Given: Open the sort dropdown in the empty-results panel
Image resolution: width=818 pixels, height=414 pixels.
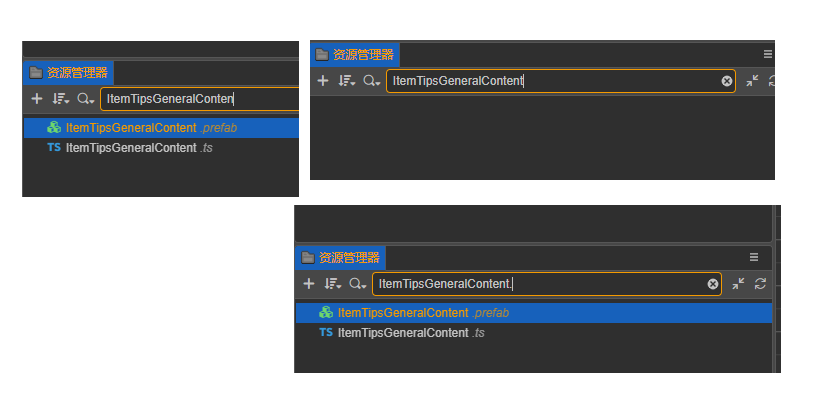Looking at the screenshot, I should click(x=347, y=81).
